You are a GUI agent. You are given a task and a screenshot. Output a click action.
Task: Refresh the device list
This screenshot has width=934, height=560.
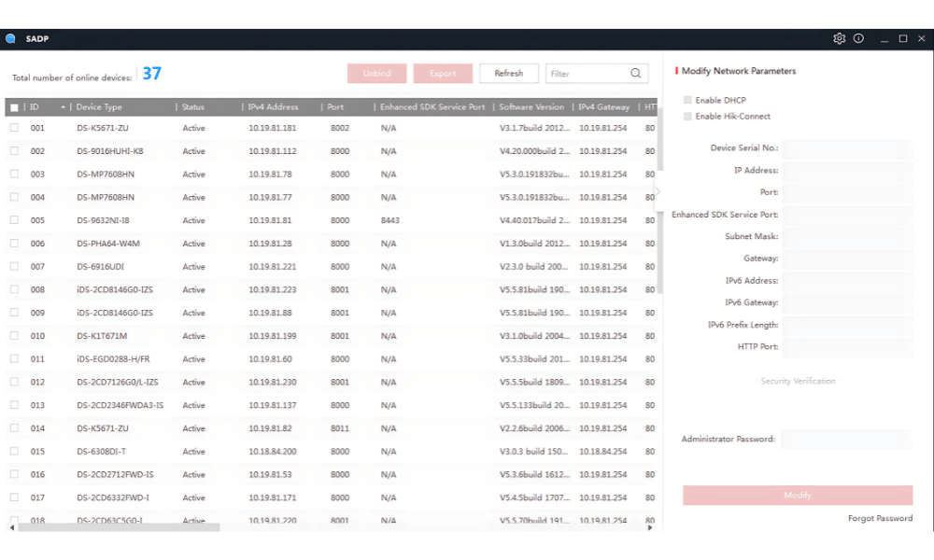tap(509, 73)
